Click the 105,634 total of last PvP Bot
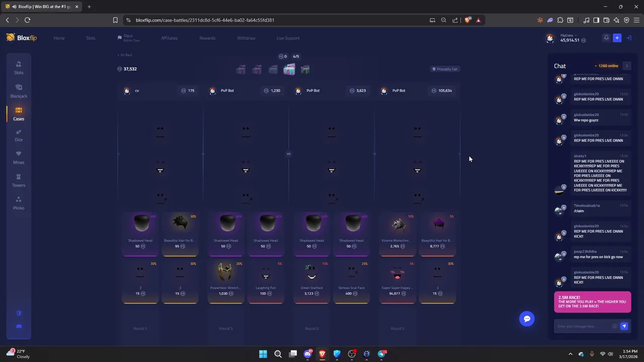Image resolution: width=644 pixels, height=362 pixels. pyautogui.click(x=442, y=90)
